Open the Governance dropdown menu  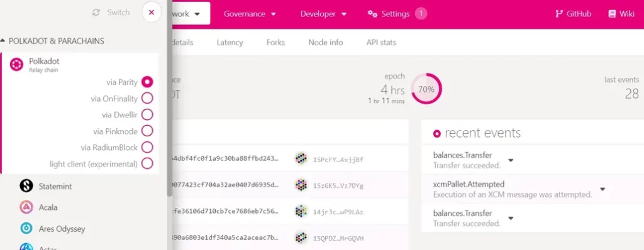point(250,14)
